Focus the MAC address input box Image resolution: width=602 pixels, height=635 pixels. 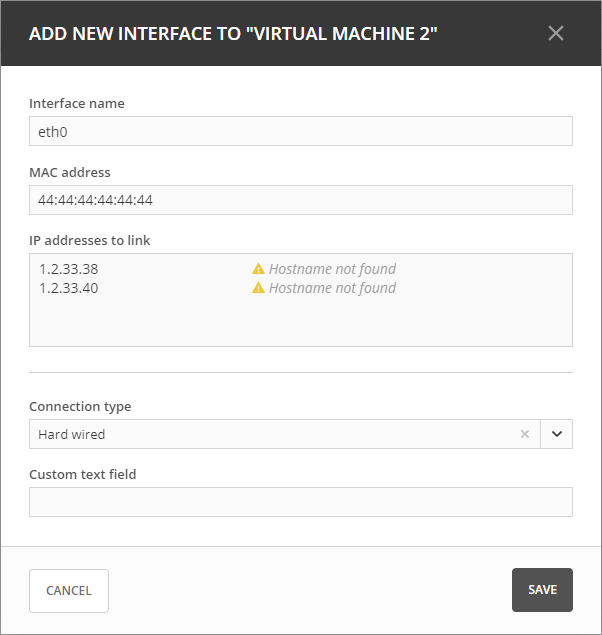[300, 200]
